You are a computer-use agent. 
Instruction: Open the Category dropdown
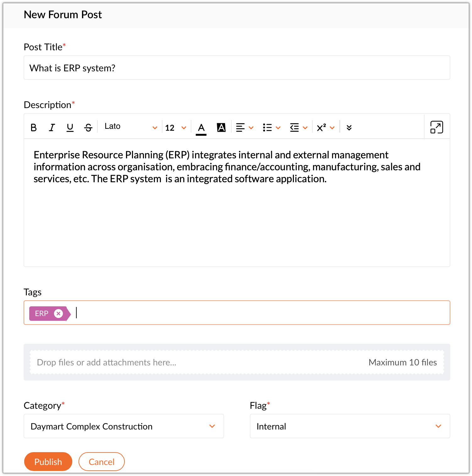click(x=123, y=426)
